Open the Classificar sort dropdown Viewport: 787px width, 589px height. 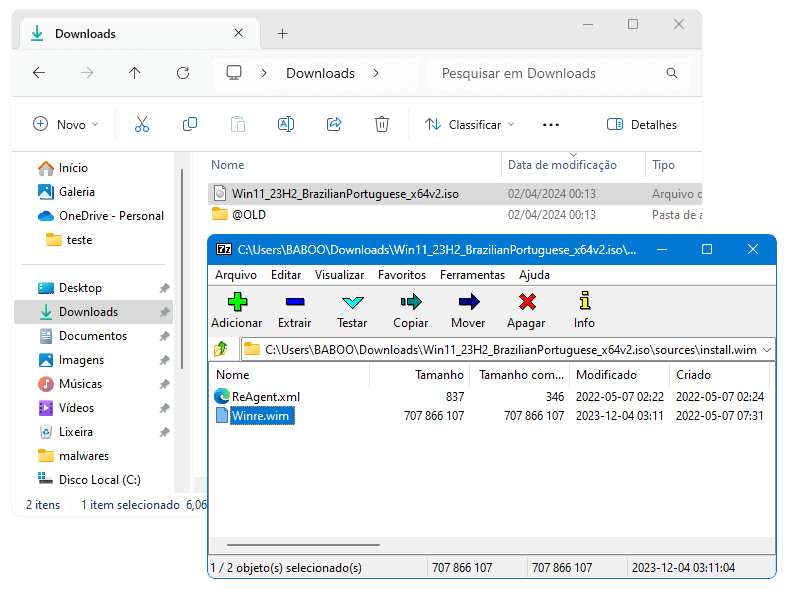[x=469, y=124]
